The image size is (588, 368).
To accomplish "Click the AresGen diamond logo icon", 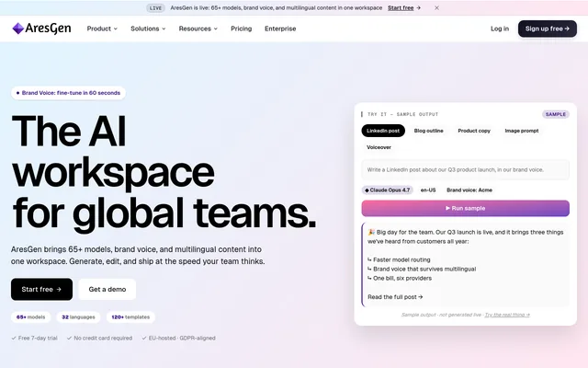I will click(18, 29).
